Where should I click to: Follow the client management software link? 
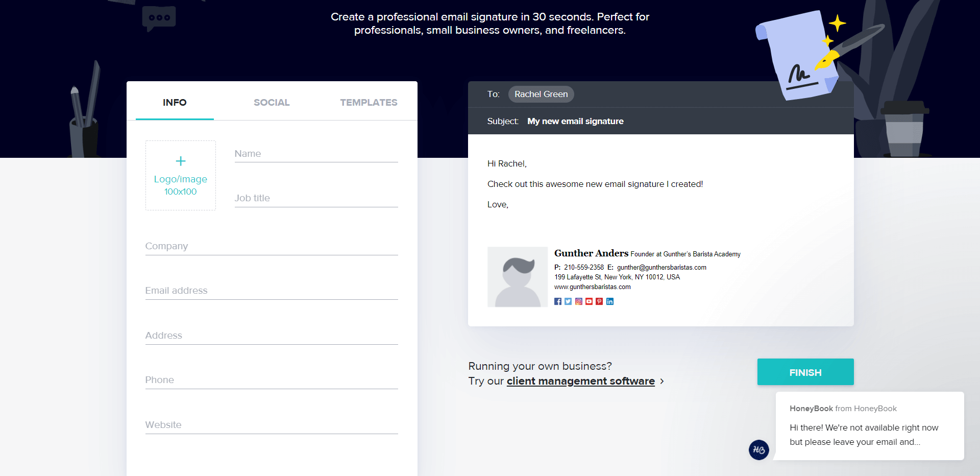coord(580,382)
